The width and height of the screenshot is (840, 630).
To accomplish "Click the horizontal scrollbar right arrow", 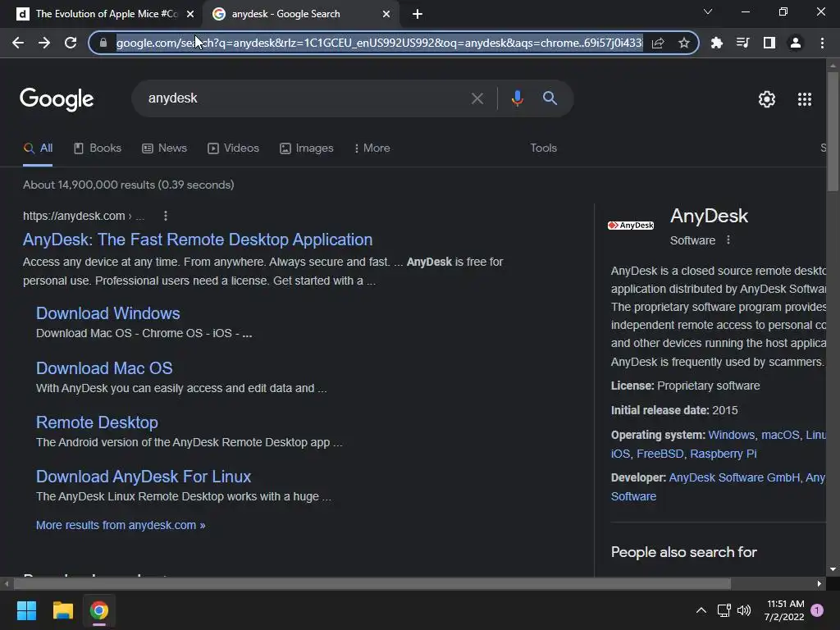I will (x=819, y=584).
